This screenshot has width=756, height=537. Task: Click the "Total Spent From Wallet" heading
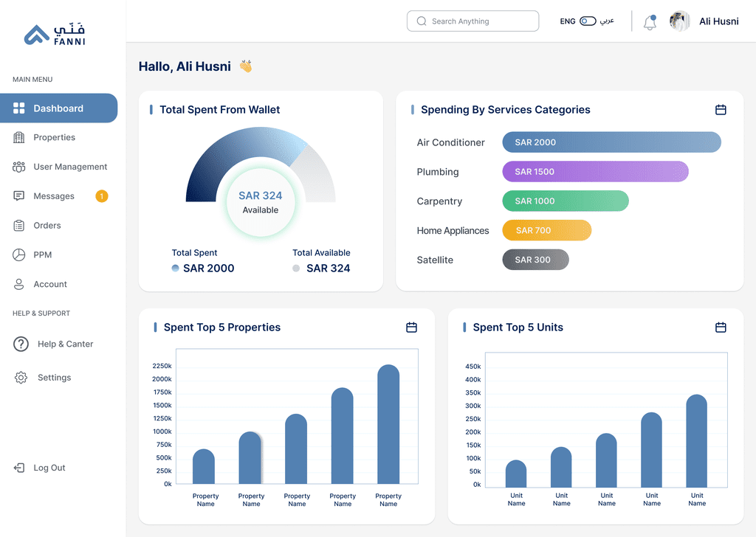pyautogui.click(x=220, y=110)
